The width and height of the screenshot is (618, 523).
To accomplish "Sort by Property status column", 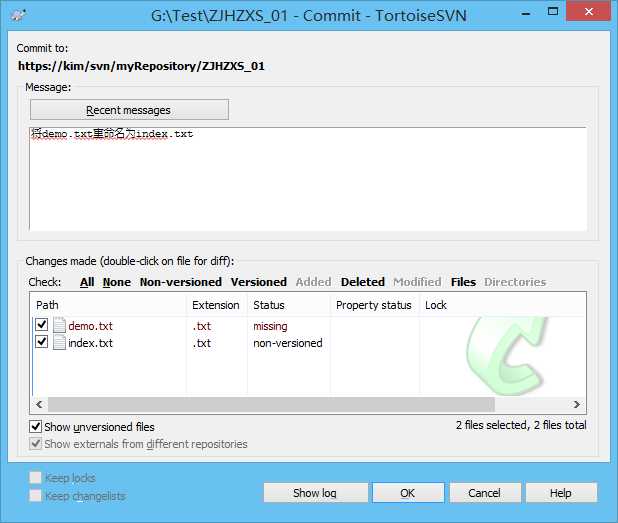I will tap(374, 305).
